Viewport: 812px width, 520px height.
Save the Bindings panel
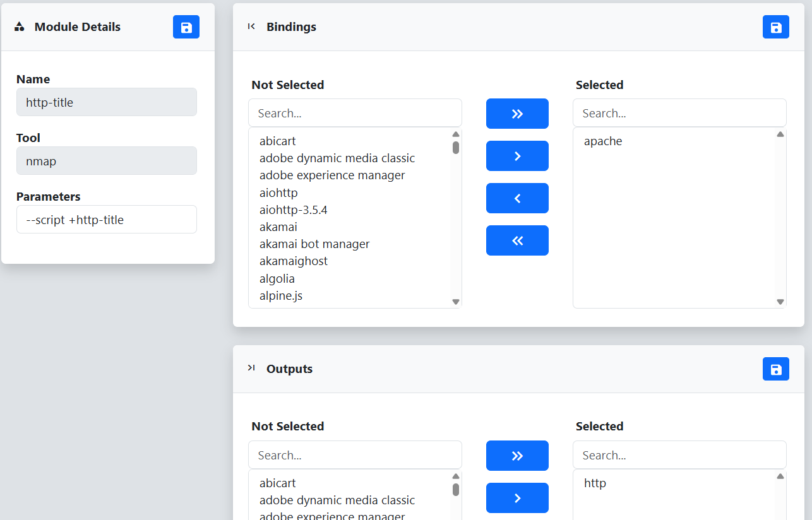coord(776,27)
